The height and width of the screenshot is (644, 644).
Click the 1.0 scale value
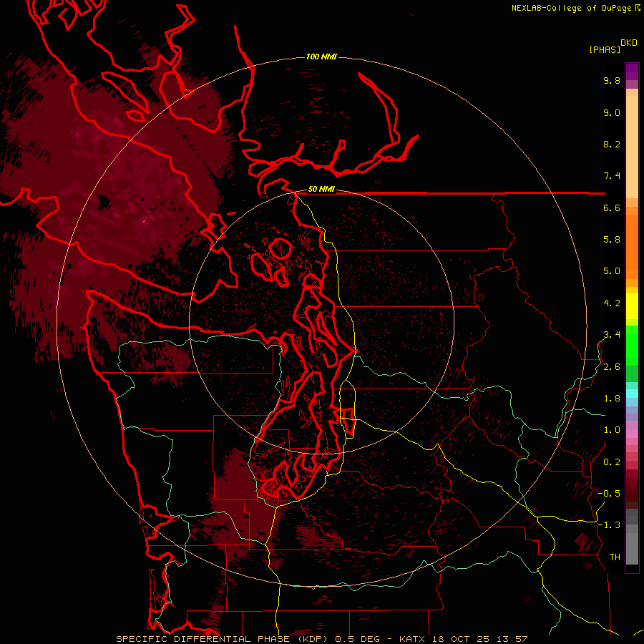pos(612,430)
